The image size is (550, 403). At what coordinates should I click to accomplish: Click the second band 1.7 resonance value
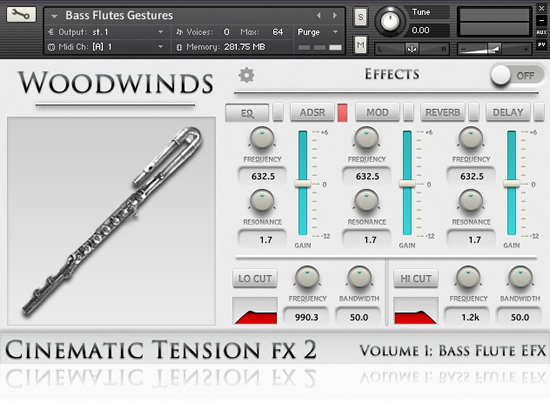pyautogui.click(x=367, y=240)
